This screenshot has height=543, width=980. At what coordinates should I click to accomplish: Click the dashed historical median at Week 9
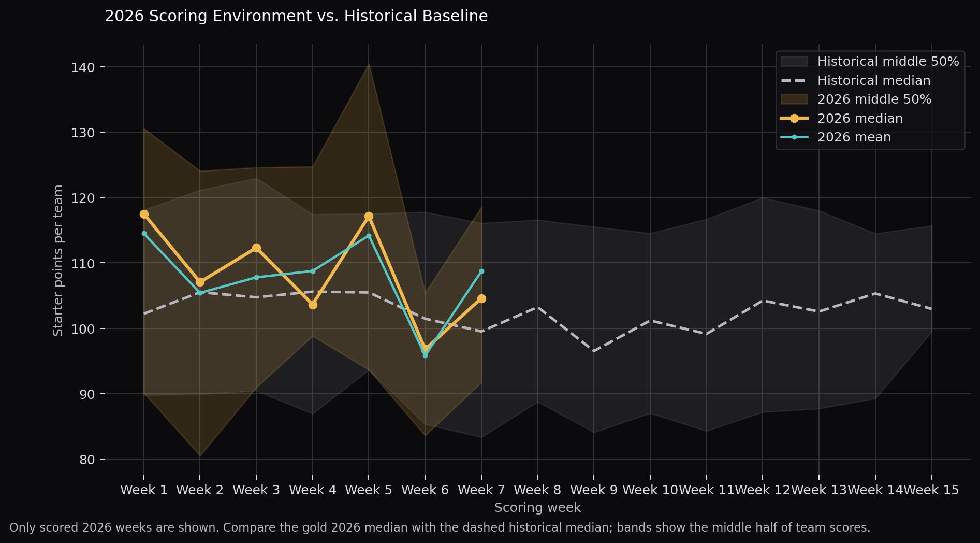(594, 351)
